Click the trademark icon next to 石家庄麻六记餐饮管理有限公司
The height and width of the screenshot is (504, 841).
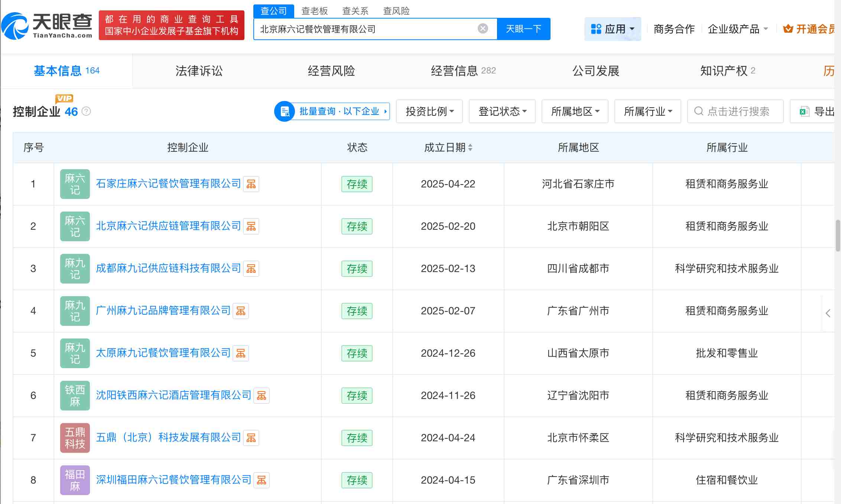(251, 184)
